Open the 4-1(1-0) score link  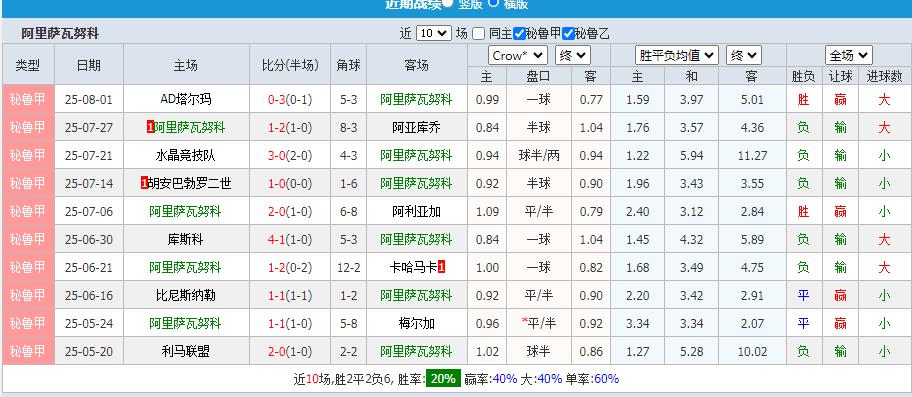[x=290, y=239]
